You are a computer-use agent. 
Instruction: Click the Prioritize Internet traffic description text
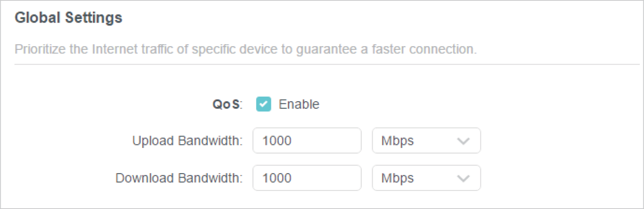point(245,50)
